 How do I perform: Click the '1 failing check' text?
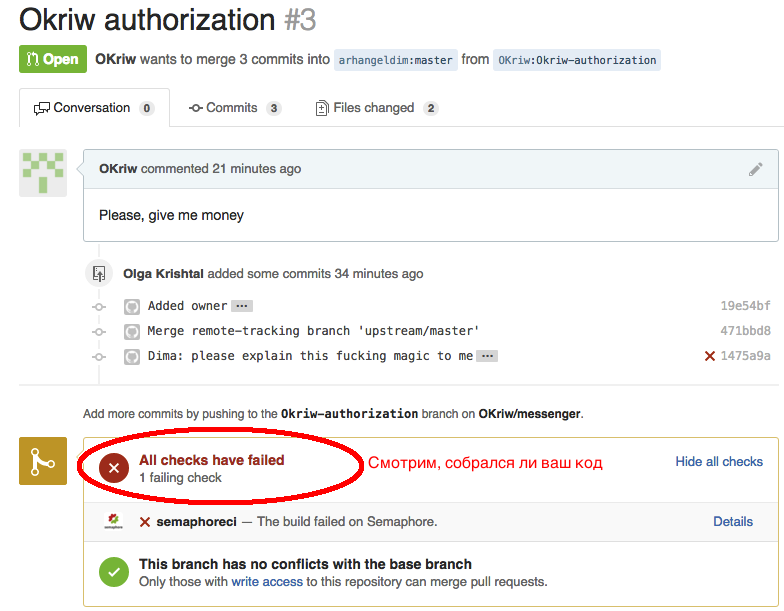pyautogui.click(x=180, y=478)
